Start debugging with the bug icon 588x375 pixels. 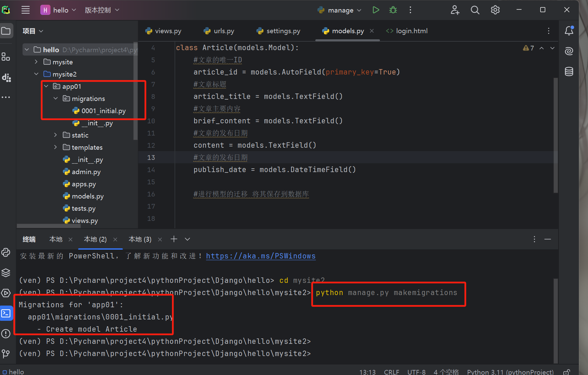[393, 10]
